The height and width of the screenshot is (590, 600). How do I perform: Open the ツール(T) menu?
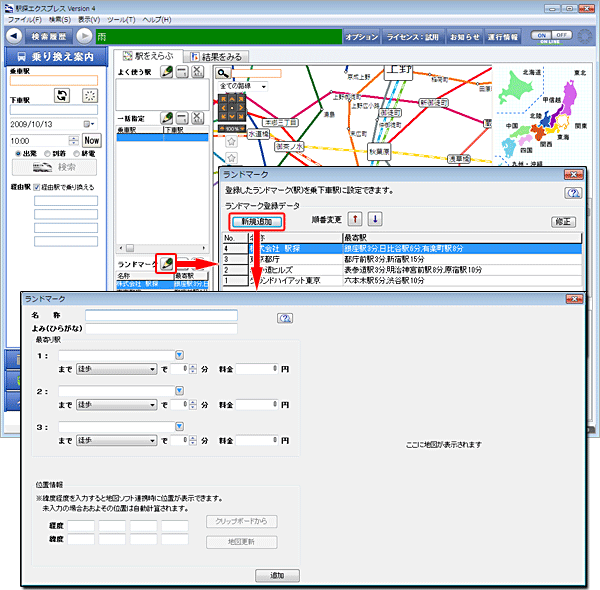(121, 20)
